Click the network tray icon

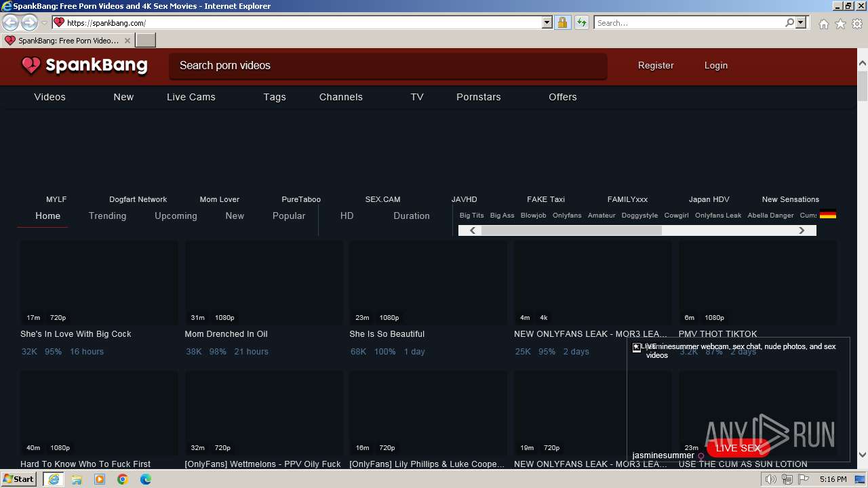787,479
